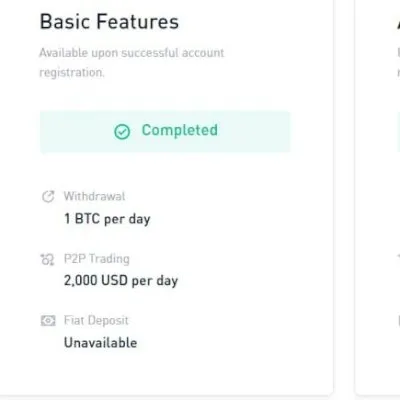Click the Withdrawal label

coord(94,196)
